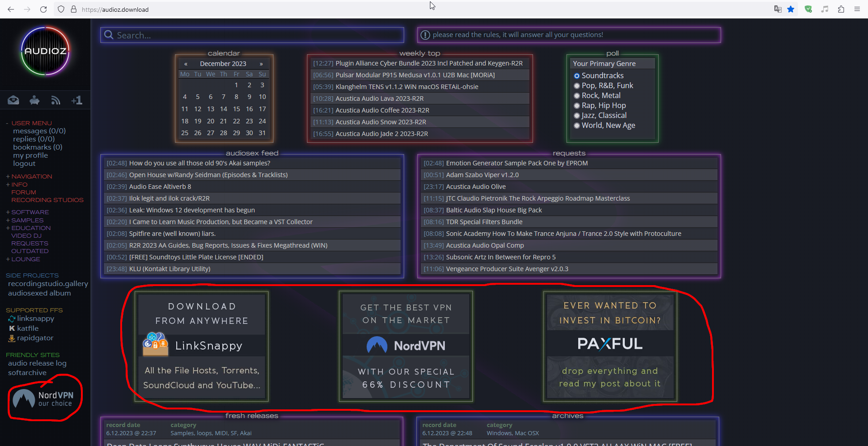Select Jazz, Classical in the genre poll
This screenshot has width=868, height=446.
(x=577, y=115)
